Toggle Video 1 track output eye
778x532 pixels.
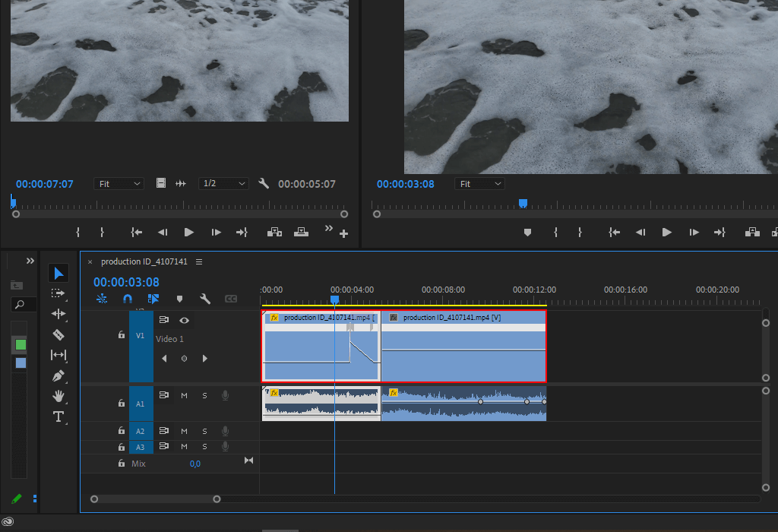point(184,321)
